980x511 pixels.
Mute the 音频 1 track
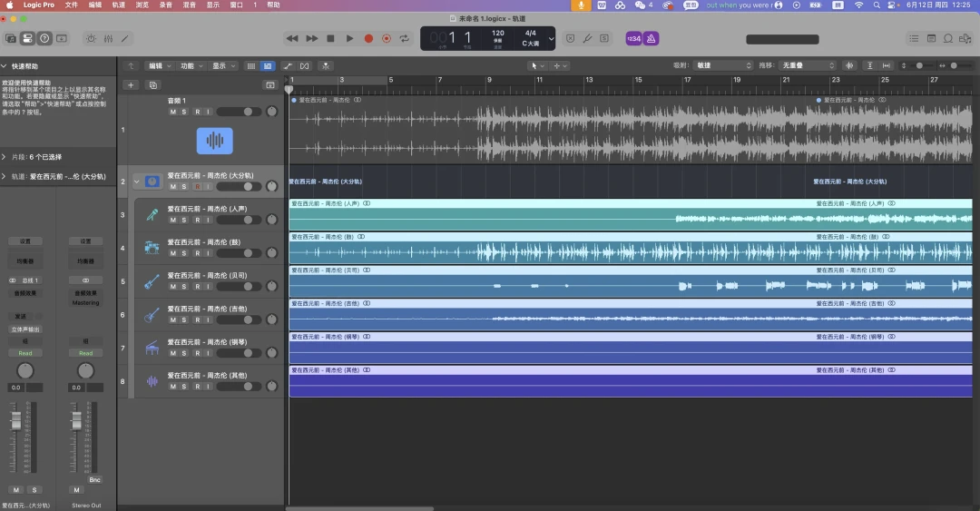(x=173, y=112)
